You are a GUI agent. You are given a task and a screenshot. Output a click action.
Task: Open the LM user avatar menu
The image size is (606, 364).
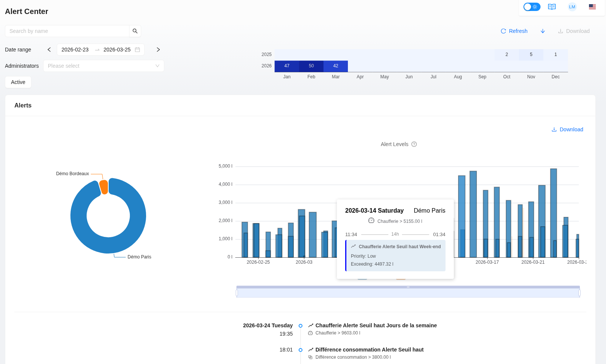click(x=572, y=7)
